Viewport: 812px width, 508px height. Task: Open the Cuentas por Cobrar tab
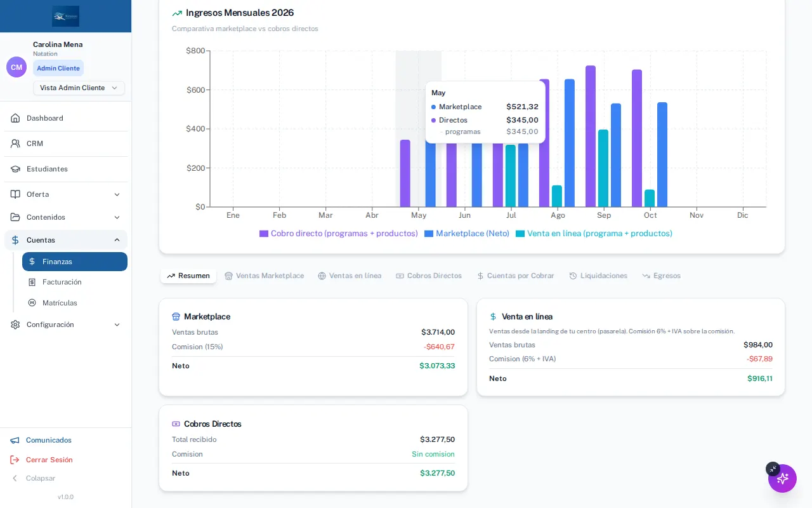click(516, 276)
